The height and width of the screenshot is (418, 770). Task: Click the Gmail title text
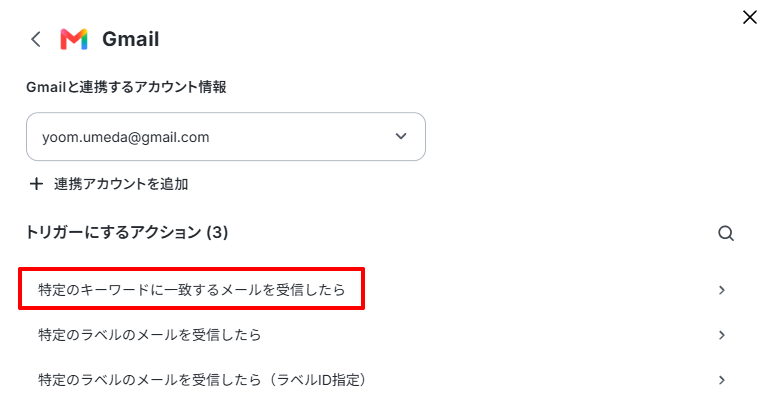[x=131, y=39]
